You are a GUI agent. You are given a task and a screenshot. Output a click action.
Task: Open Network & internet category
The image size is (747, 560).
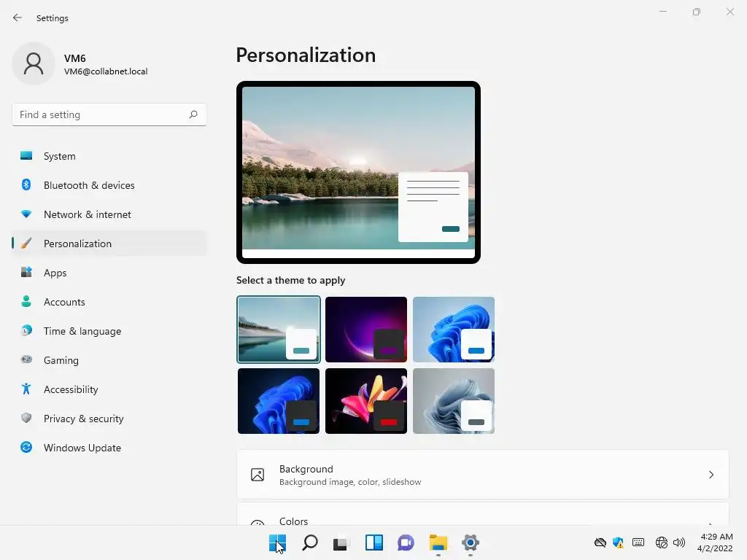109,214
